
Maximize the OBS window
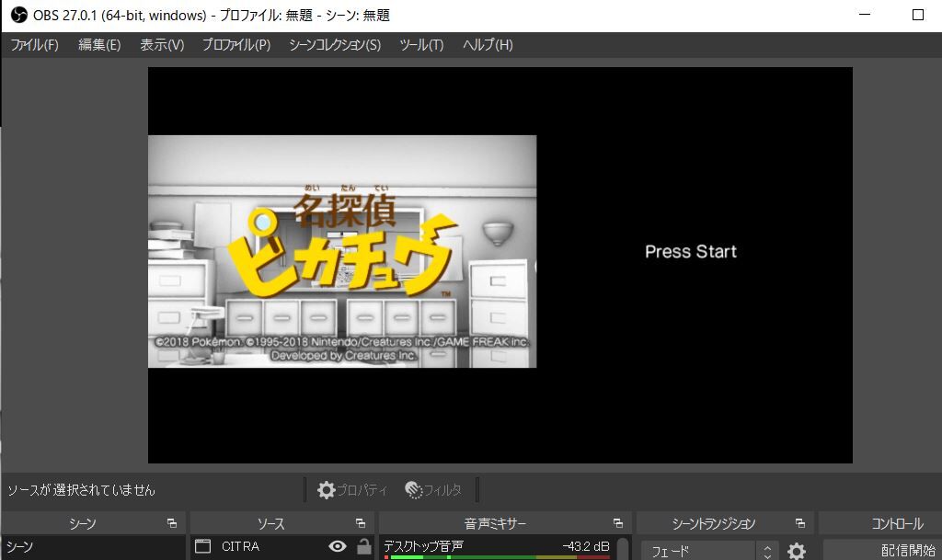pos(917,15)
